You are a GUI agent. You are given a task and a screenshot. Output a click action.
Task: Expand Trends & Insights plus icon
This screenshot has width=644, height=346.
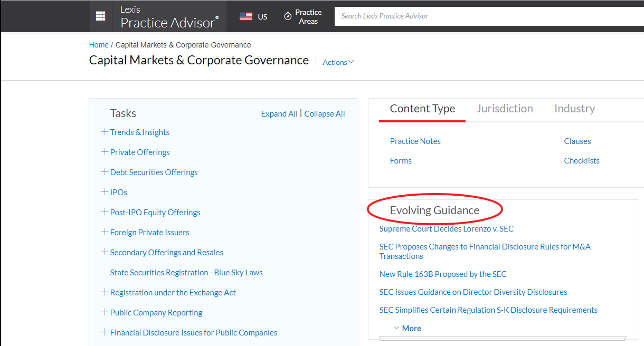[x=105, y=132]
